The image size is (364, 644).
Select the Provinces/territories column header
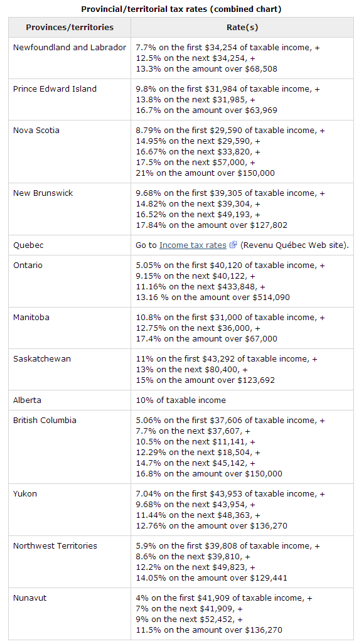click(70, 28)
